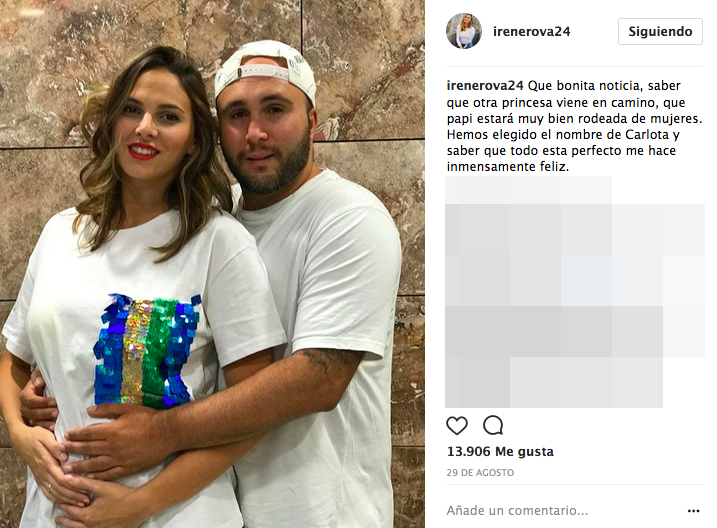
Task: Open irenerova24 username beside the avatar
Action: tap(531, 32)
